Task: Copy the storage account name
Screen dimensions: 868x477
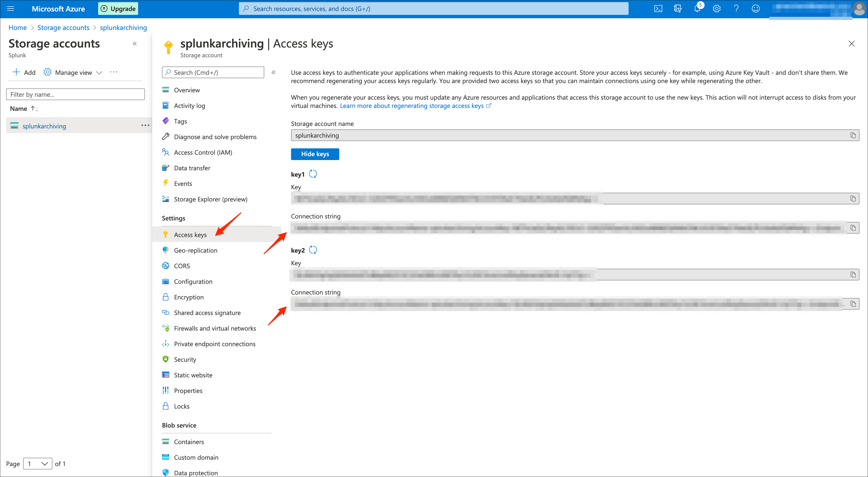Action: pos(853,135)
